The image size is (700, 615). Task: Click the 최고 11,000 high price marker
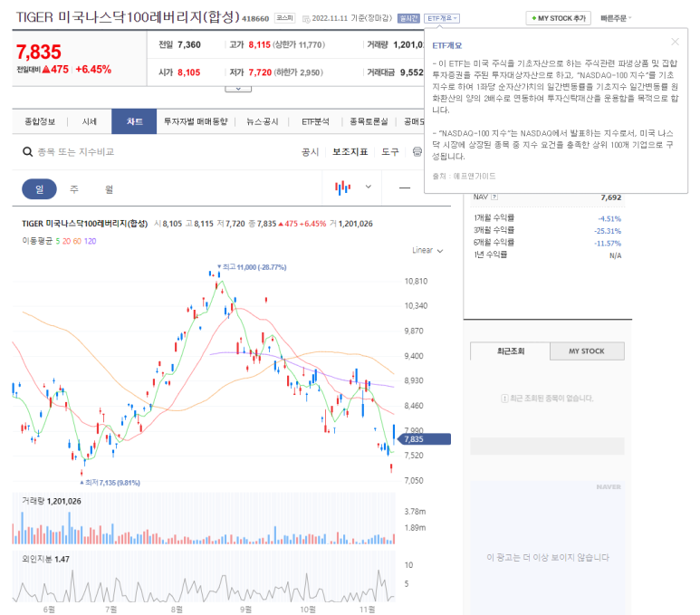pos(253,267)
